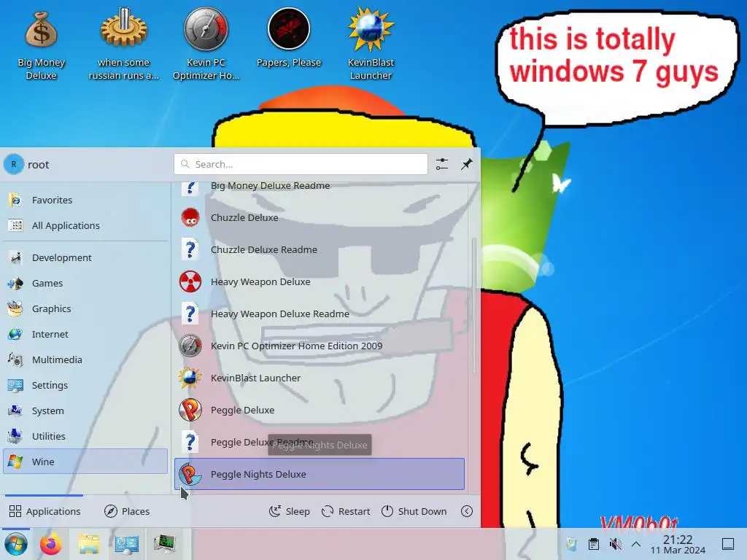The height and width of the screenshot is (560, 747).
Task: Click the Shut Down button
Action: (x=414, y=511)
